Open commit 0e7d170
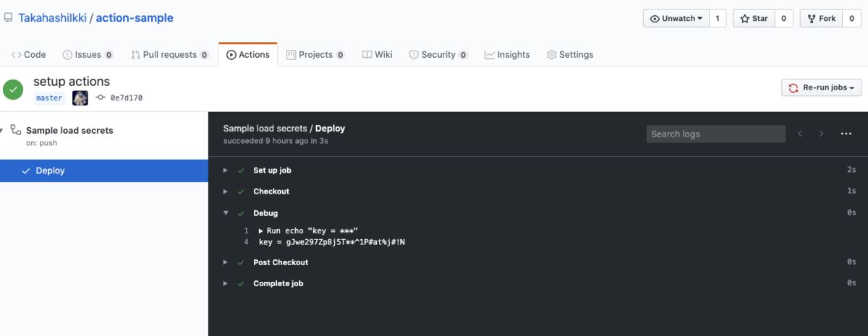868x336 pixels. 127,98
